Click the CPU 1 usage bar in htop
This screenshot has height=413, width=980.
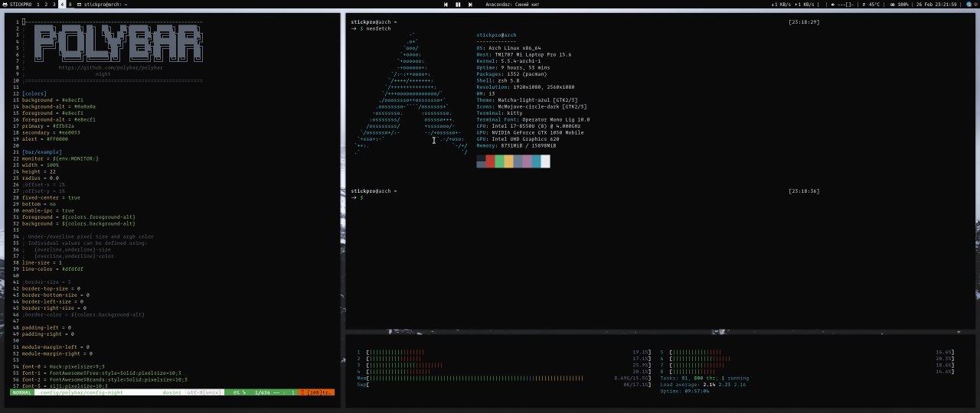504,353
